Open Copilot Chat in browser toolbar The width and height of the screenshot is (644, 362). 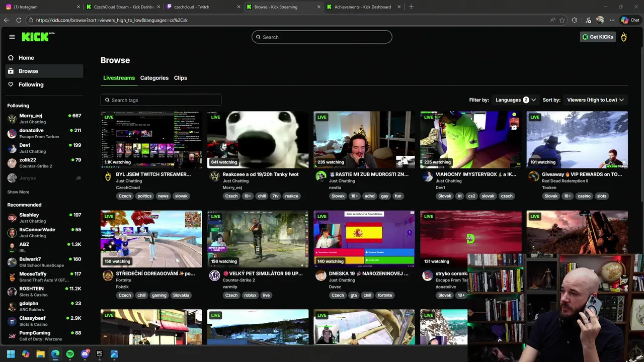pyautogui.click(x=630, y=20)
